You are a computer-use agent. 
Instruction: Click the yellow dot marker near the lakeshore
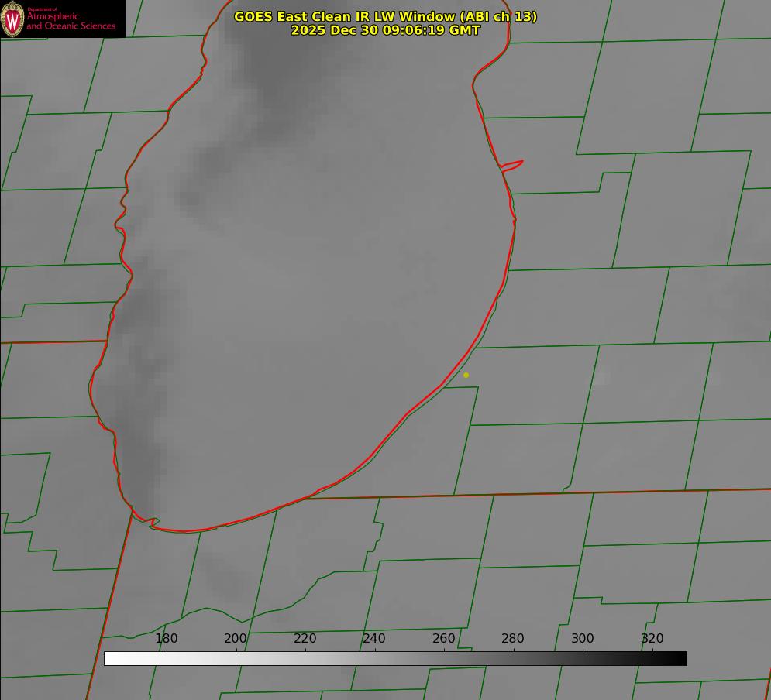coord(466,375)
